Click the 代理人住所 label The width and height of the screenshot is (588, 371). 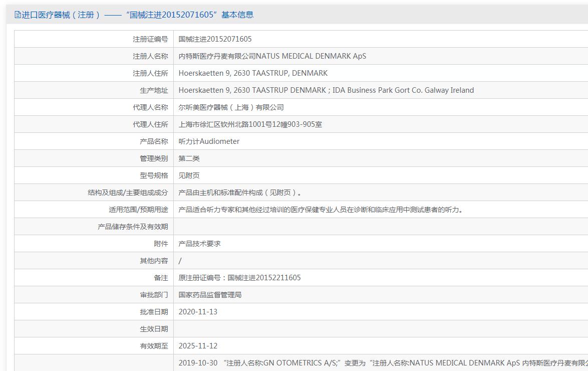pos(150,124)
